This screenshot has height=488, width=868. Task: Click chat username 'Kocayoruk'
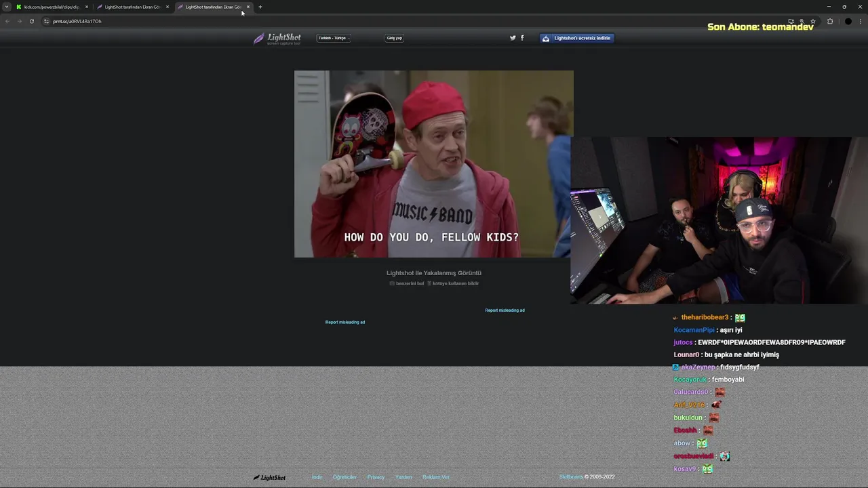coord(690,380)
